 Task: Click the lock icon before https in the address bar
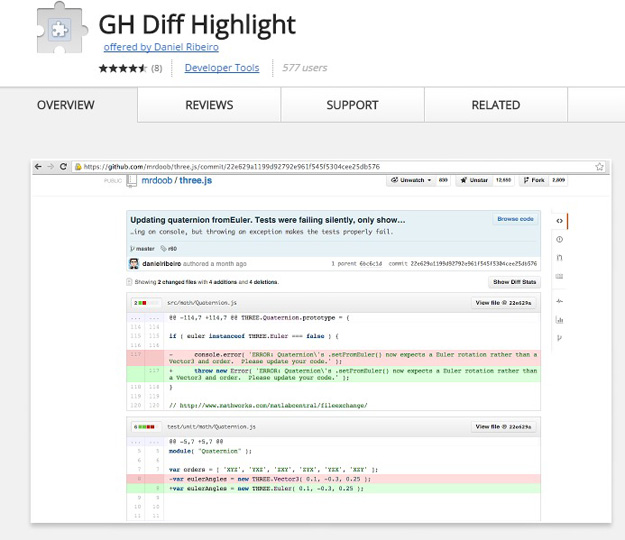coord(78,167)
